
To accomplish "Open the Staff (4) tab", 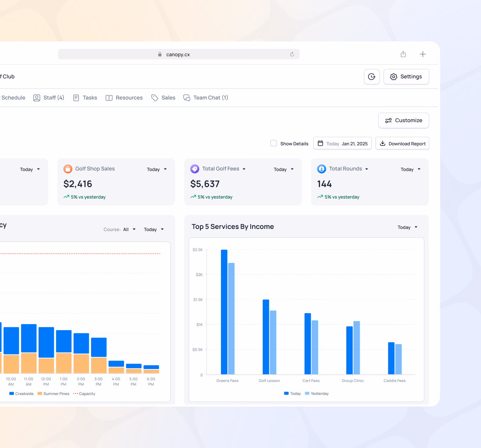I will tap(49, 98).
